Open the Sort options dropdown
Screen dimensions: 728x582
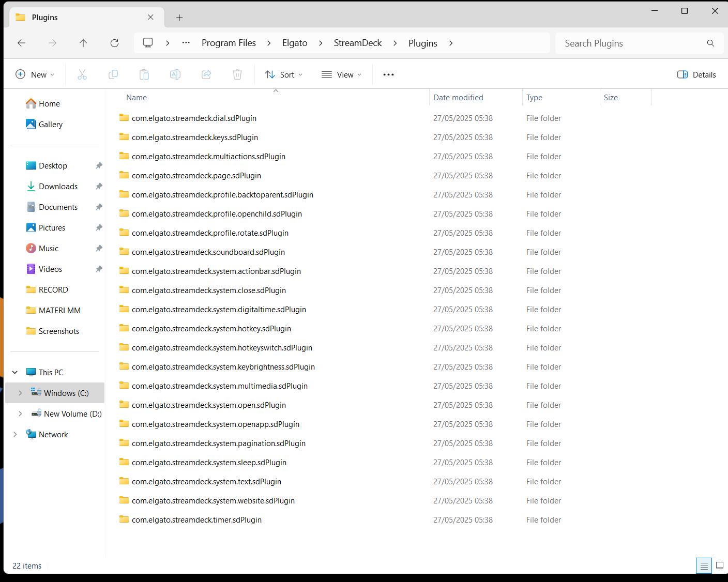point(283,74)
